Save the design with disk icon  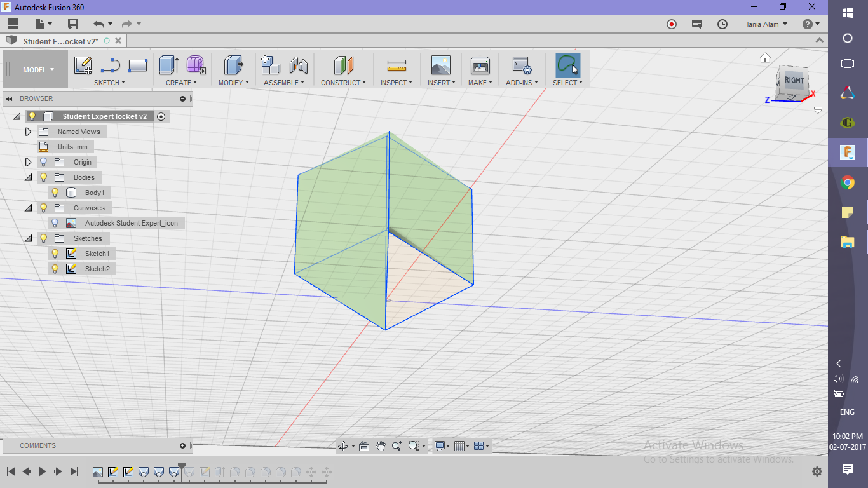[x=73, y=24]
